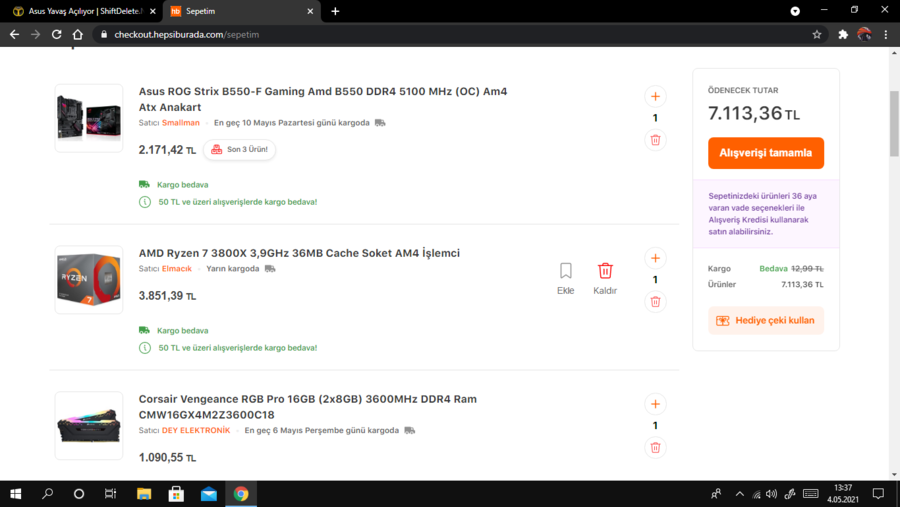Open Microsoft Store from taskbar
The width and height of the screenshot is (900, 507).
pyautogui.click(x=176, y=494)
